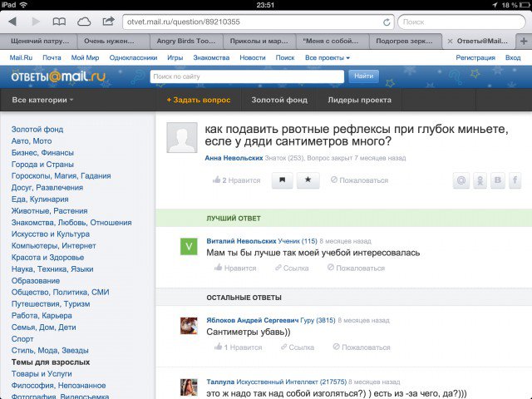The height and width of the screenshot is (399, 532).
Task: Open a new Safari tab with plus
Action: tap(523, 40)
